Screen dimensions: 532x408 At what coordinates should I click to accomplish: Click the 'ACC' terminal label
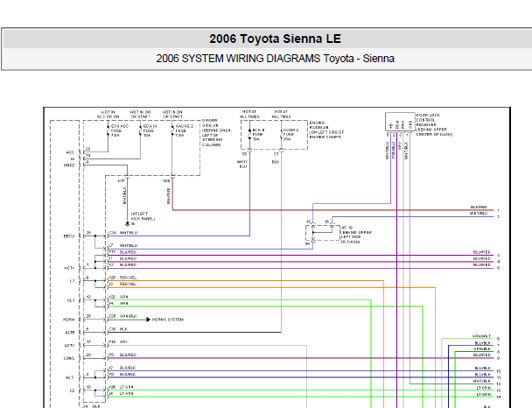point(70,152)
